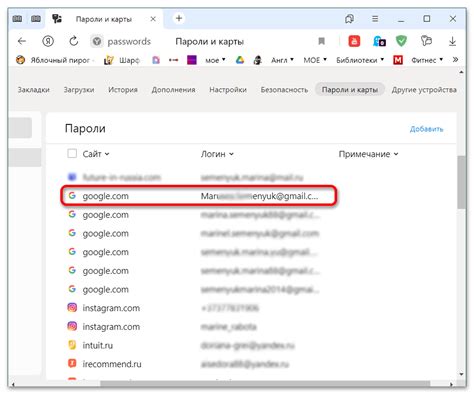Click Google favicon in the red-outlined row
This screenshot has width=474, height=394.
(72, 196)
